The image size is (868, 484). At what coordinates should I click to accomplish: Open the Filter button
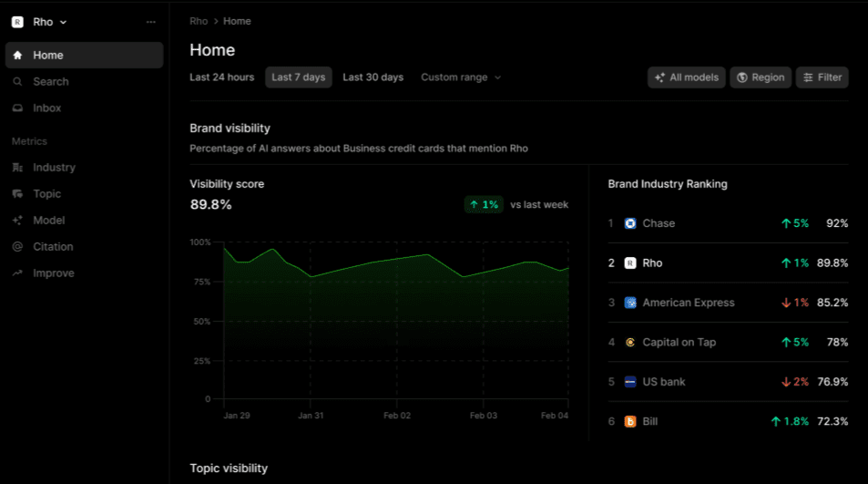pyautogui.click(x=822, y=77)
